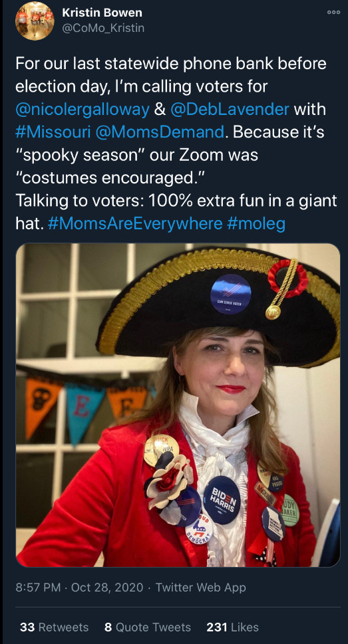Show the 8 Quote Tweets
Screen dimensions: 348x644
click(148, 627)
